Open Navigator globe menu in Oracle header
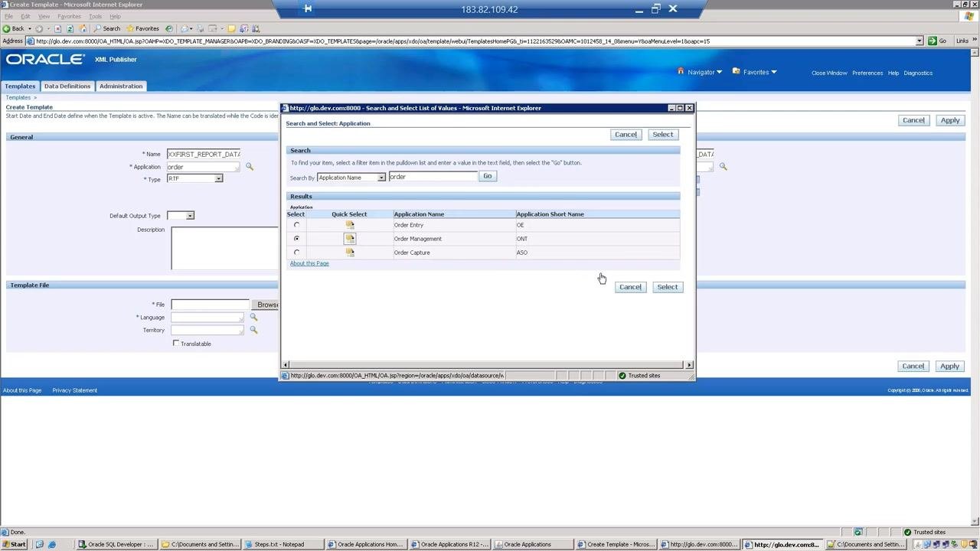 700,72
